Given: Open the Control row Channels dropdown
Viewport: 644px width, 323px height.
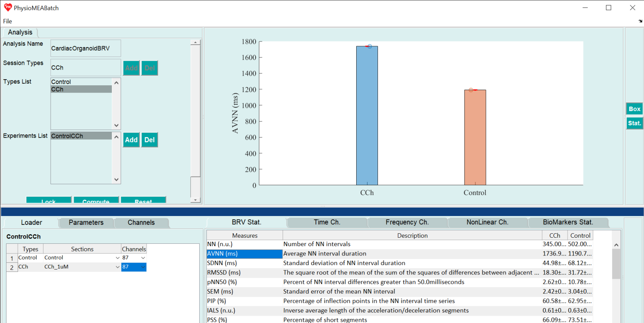Looking at the screenshot, I should (143, 258).
